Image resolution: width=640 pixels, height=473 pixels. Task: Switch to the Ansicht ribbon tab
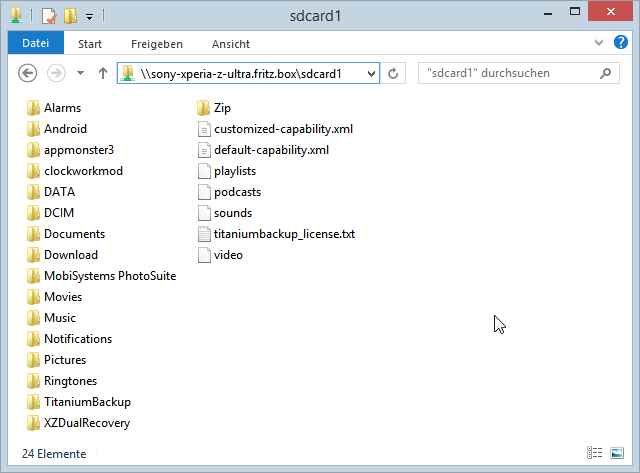tap(231, 44)
